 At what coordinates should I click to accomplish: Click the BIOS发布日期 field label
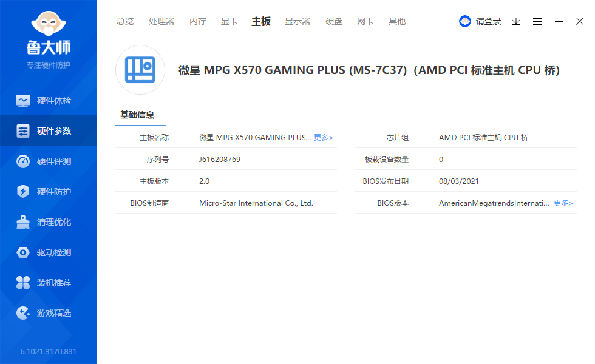click(386, 181)
